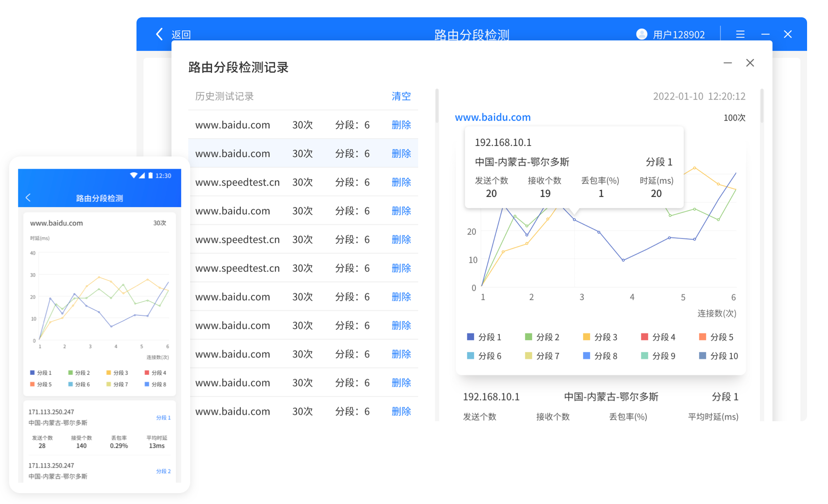Image resolution: width=828 pixels, height=504 pixels.
Task: Toggle 分段 9 legend swatch in desktop chart
Action: point(644,356)
